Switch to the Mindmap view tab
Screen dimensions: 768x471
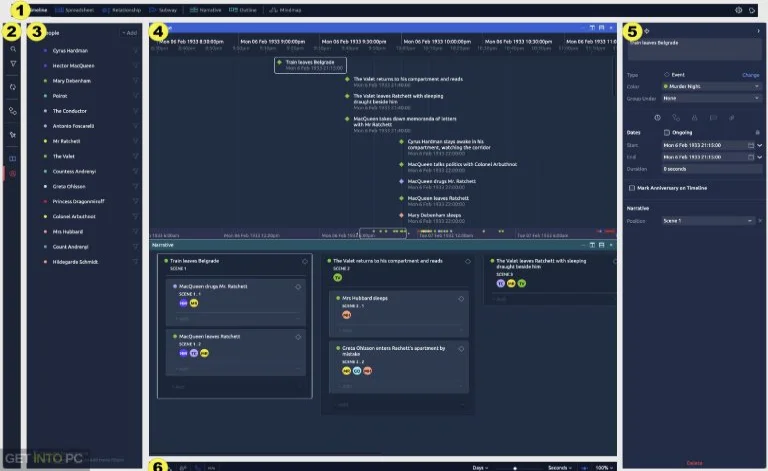286,10
